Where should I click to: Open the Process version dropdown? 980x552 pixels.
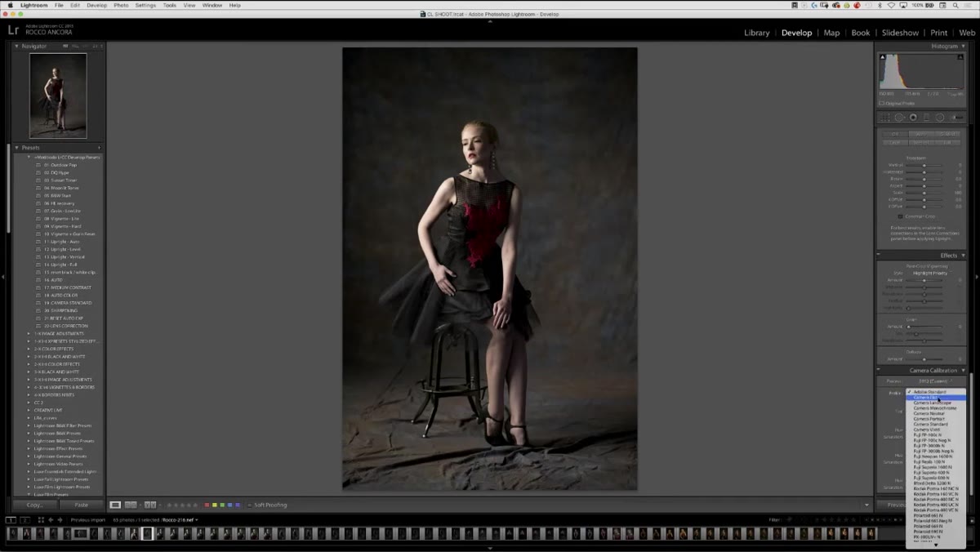(935, 381)
